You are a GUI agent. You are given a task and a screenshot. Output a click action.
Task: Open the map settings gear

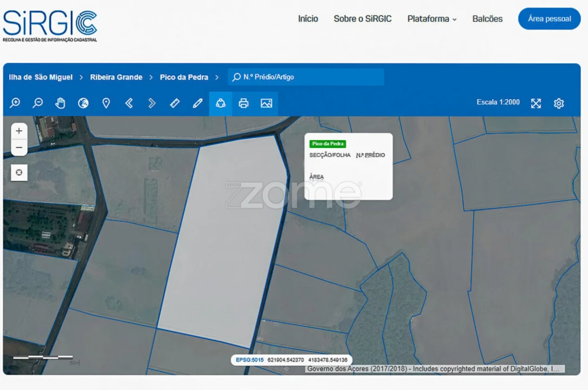559,103
